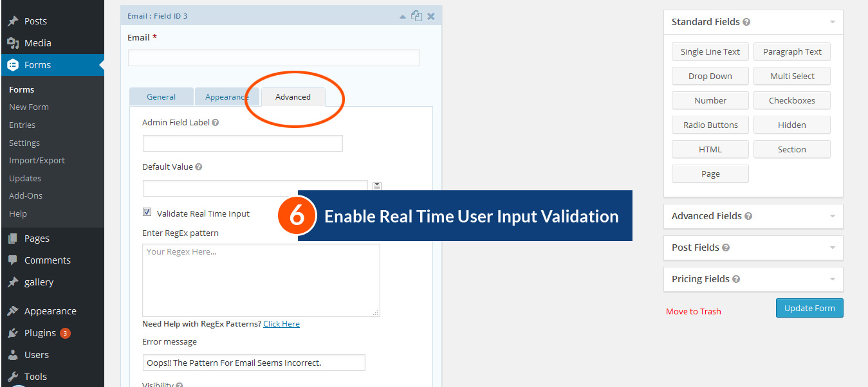This screenshot has width=868, height=387.
Task: Select the Advanced tab
Action: click(x=293, y=97)
